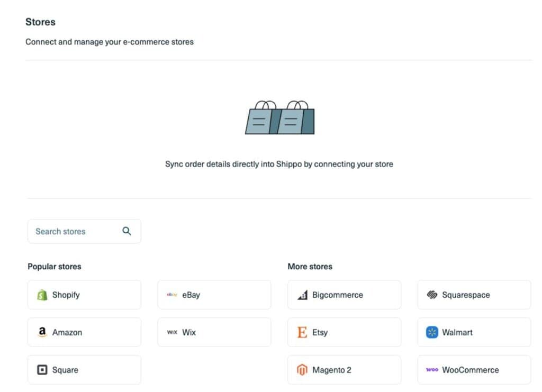Click the Popular stores section heading
Screen dimensions: 542x392
55,266
